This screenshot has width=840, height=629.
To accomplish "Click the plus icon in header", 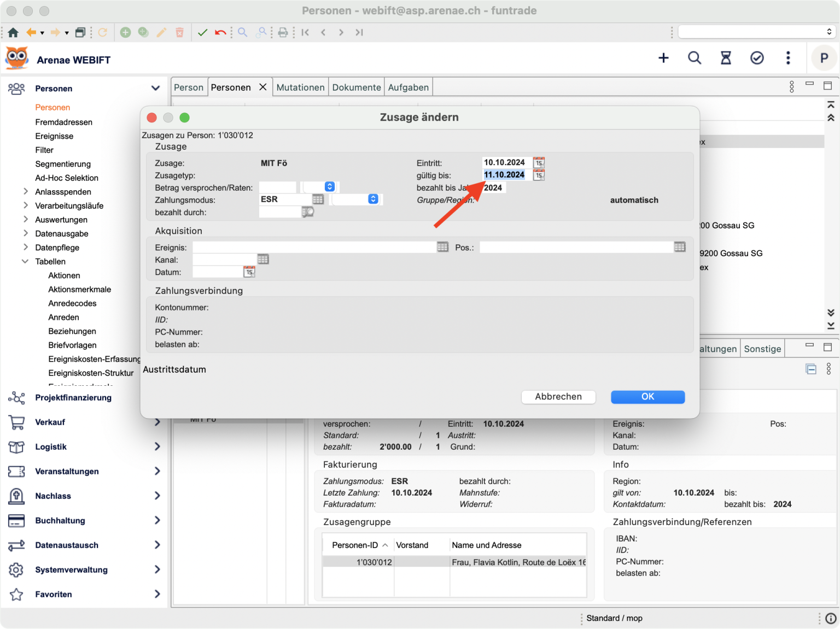I will pyautogui.click(x=663, y=58).
